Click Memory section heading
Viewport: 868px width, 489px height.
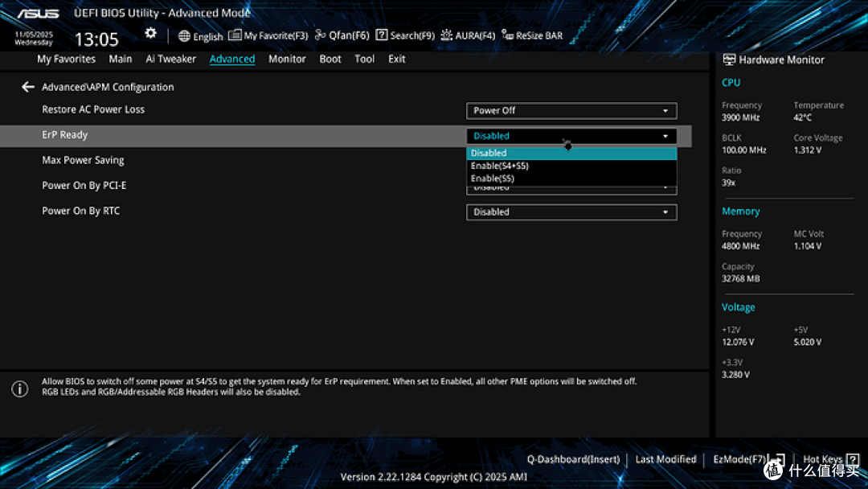coord(741,212)
